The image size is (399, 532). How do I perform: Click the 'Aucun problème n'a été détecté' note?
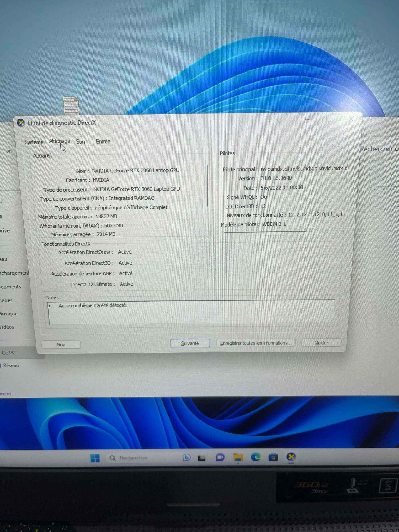(93, 305)
